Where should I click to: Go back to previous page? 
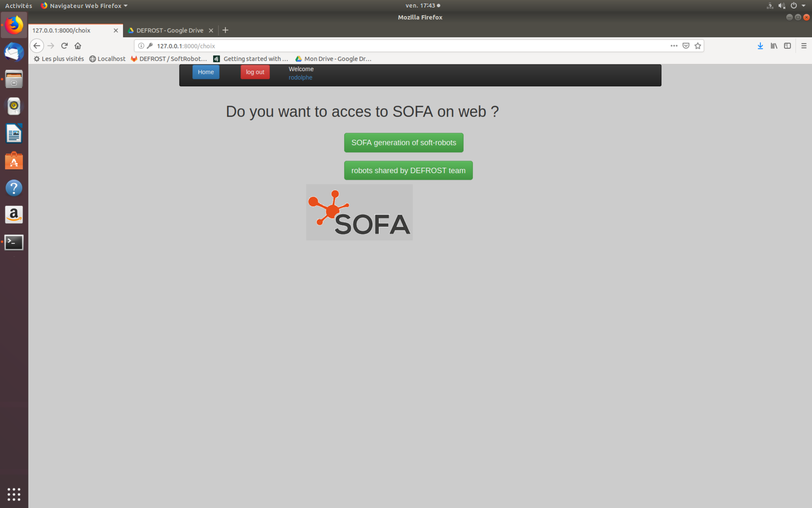coord(37,46)
